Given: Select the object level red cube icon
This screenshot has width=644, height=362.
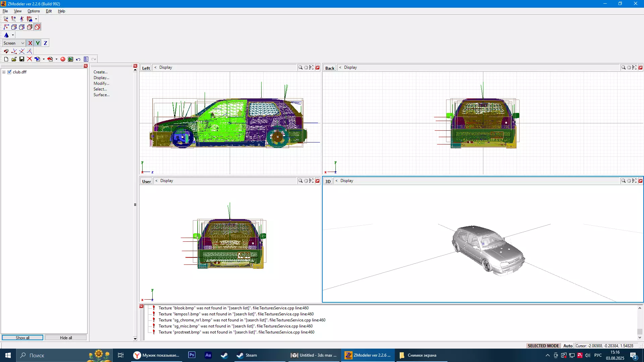Looking at the screenshot, I should [38, 27].
